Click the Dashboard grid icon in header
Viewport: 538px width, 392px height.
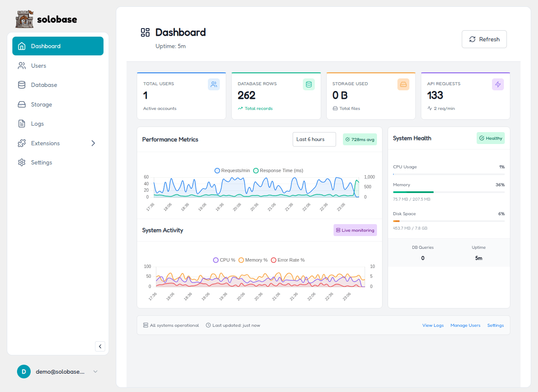click(145, 32)
